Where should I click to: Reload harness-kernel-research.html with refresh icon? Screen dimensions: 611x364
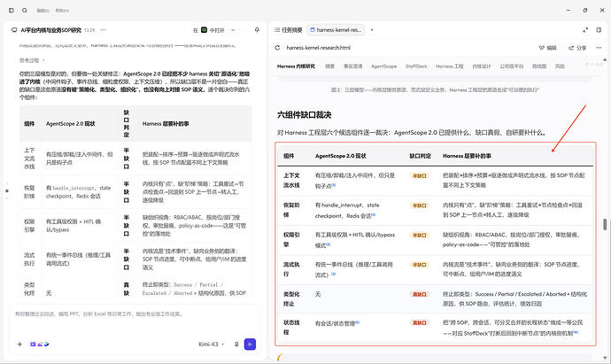277,48
